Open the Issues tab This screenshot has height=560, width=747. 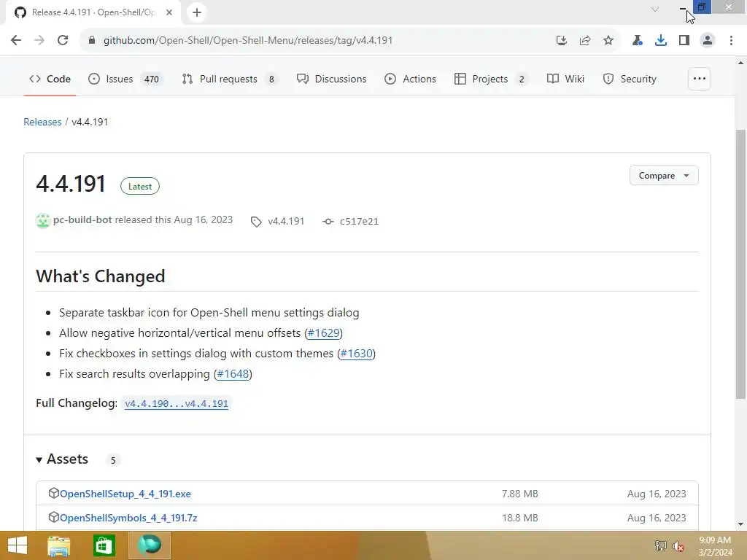click(x=125, y=79)
